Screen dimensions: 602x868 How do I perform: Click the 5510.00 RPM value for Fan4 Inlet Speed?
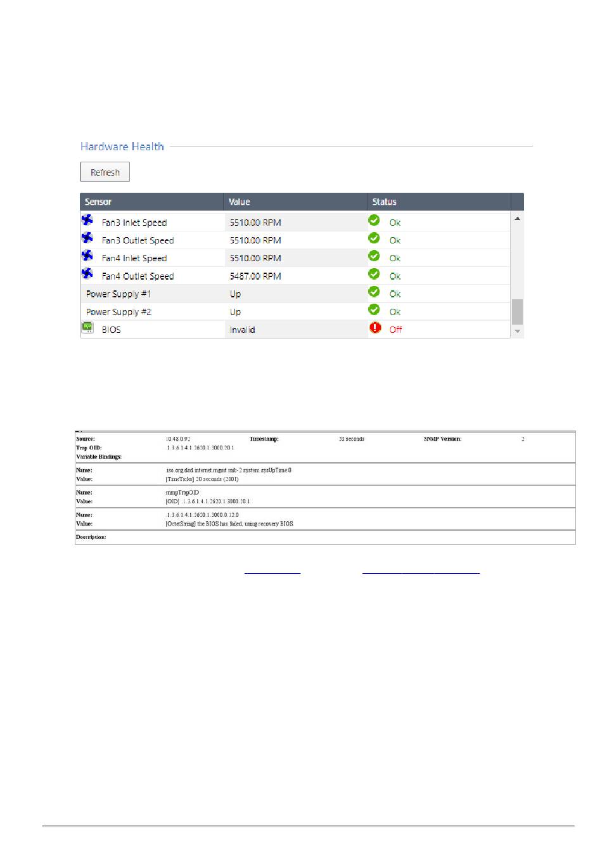[255, 258]
